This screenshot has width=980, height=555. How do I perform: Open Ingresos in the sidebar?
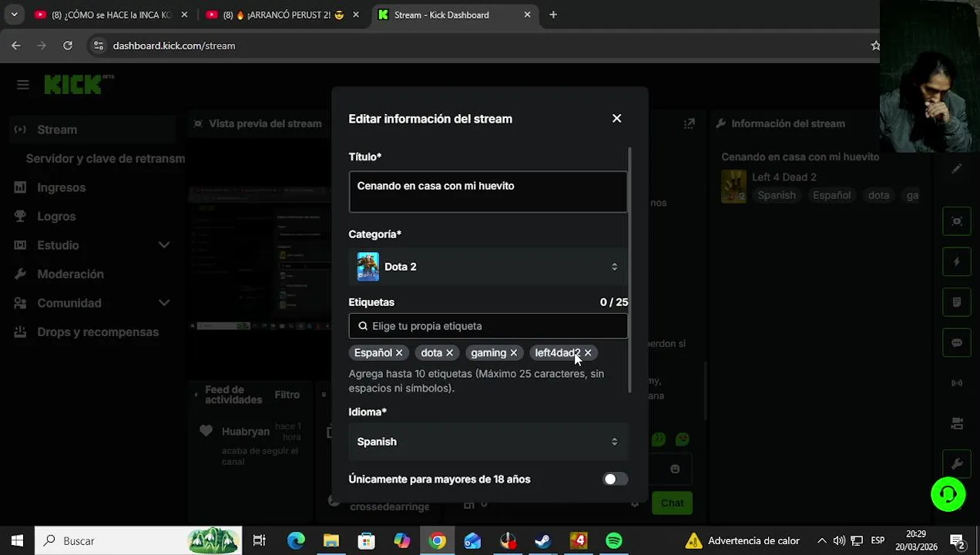(x=61, y=187)
